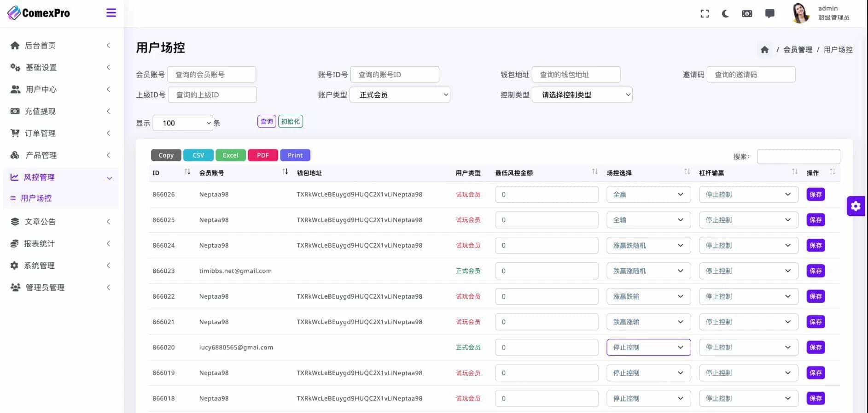Sort by the 最低风控金额 column arrows
Image resolution: width=868 pixels, height=413 pixels.
(x=594, y=172)
